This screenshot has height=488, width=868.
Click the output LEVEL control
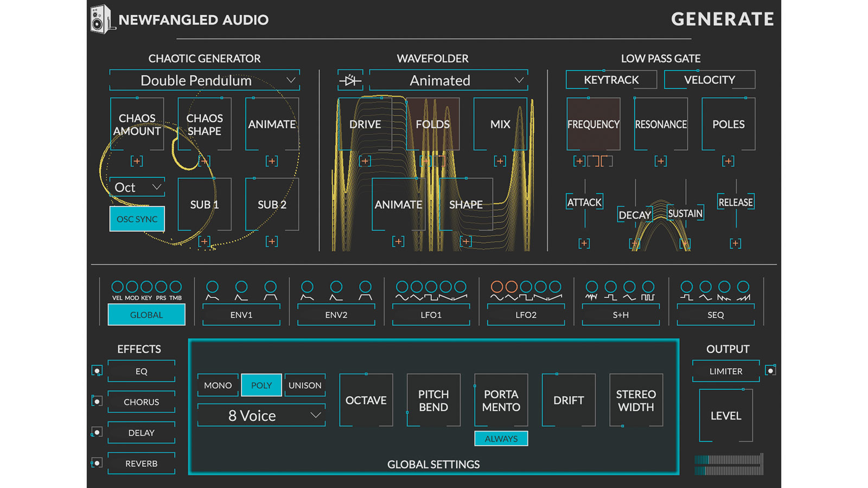(x=726, y=415)
